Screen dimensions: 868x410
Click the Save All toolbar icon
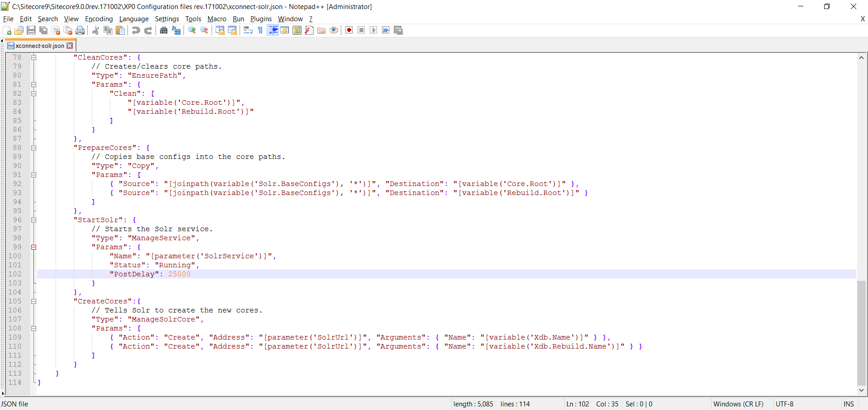[x=43, y=30]
